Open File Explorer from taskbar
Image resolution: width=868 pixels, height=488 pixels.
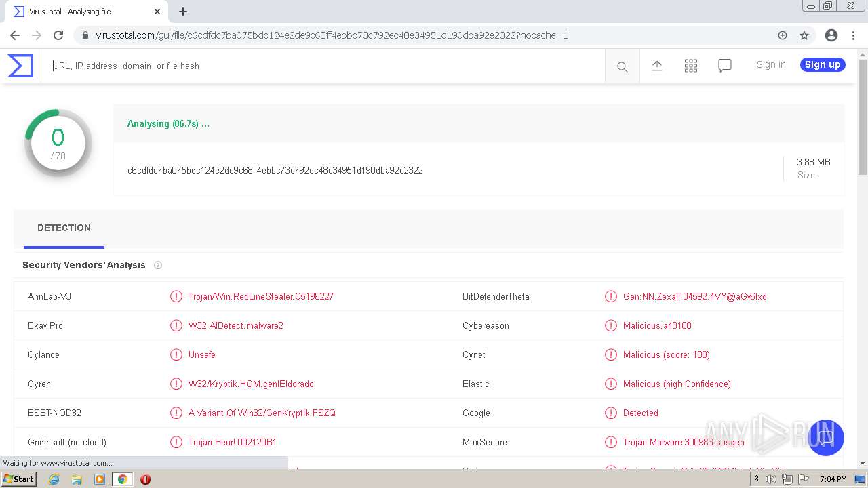77,479
